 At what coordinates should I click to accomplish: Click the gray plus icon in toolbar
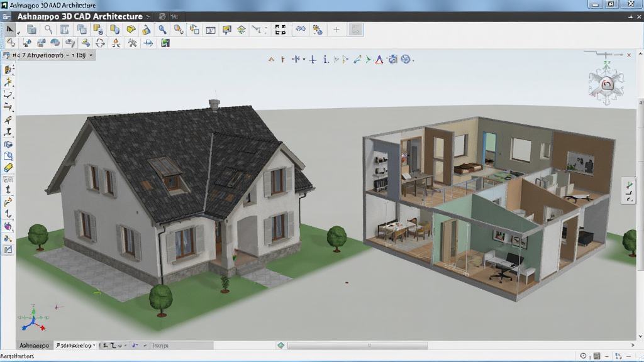click(336, 30)
